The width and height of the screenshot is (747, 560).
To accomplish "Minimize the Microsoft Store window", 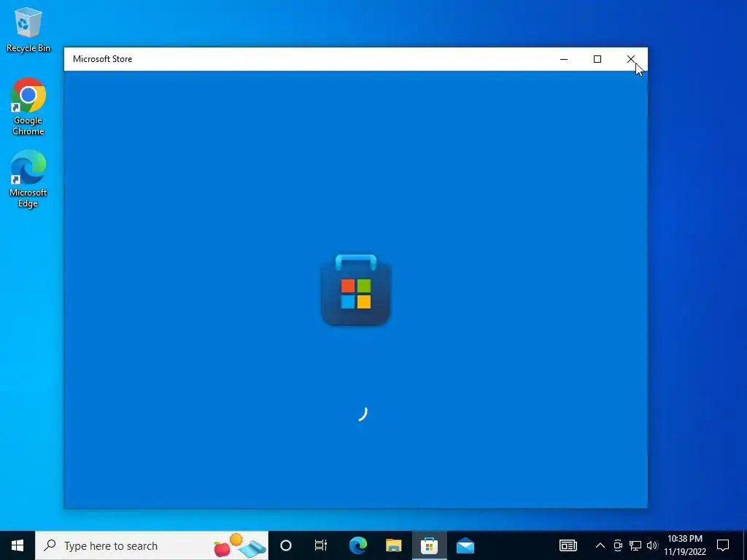I will tap(564, 59).
